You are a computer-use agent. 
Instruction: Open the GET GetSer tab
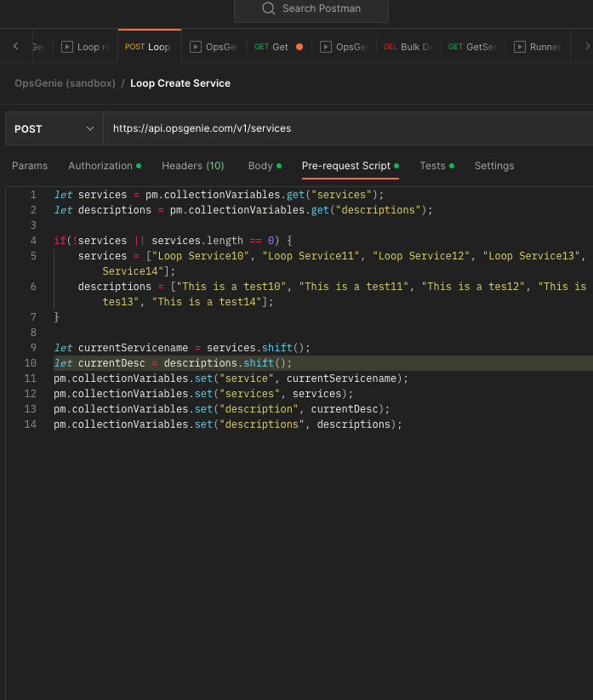tap(473, 47)
